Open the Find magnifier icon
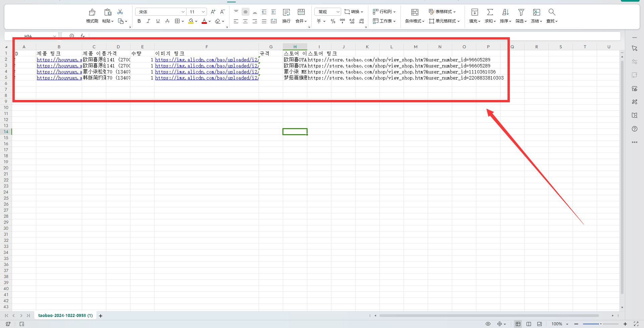 pyautogui.click(x=552, y=12)
